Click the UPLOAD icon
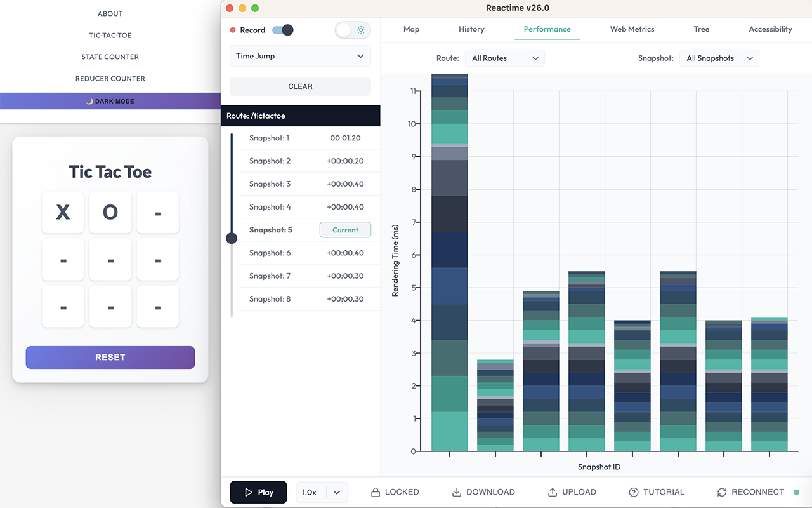This screenshot has height=508, width=812. pyautogui.click(x=553, y=492)
